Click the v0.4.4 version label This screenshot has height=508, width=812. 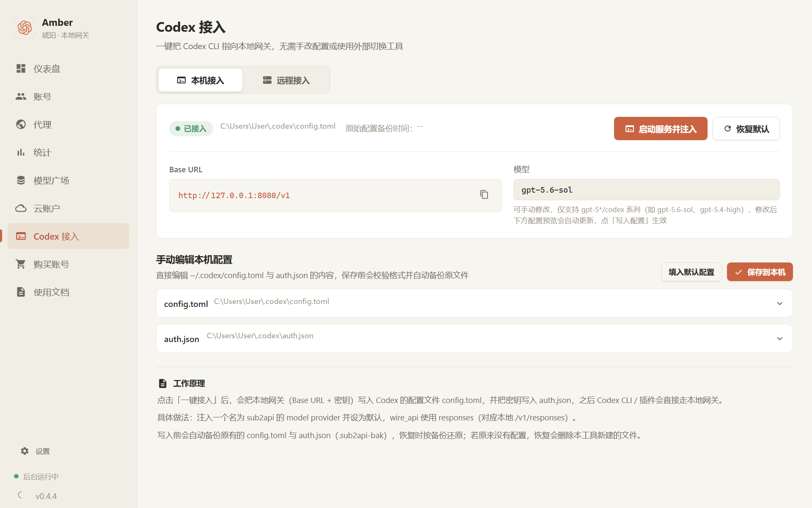click(46, 496)
